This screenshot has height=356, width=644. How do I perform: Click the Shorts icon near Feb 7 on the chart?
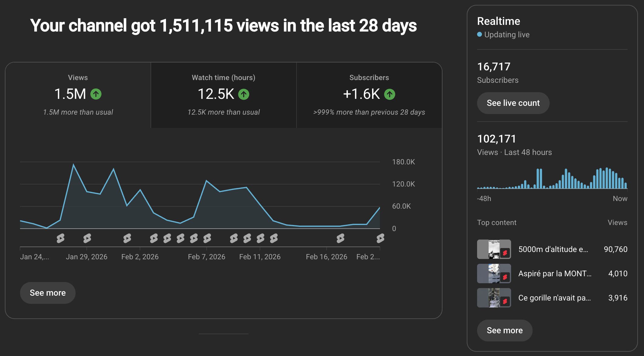point(207,238)
